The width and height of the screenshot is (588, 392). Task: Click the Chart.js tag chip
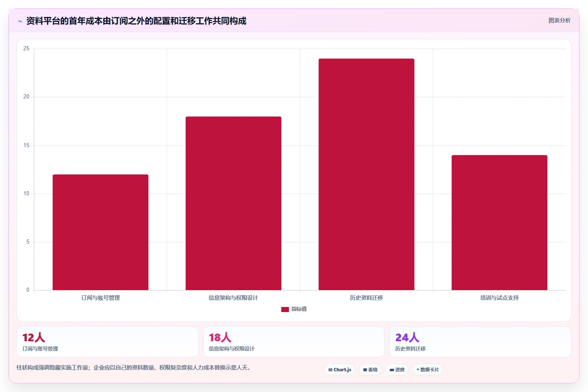[340, 370]
